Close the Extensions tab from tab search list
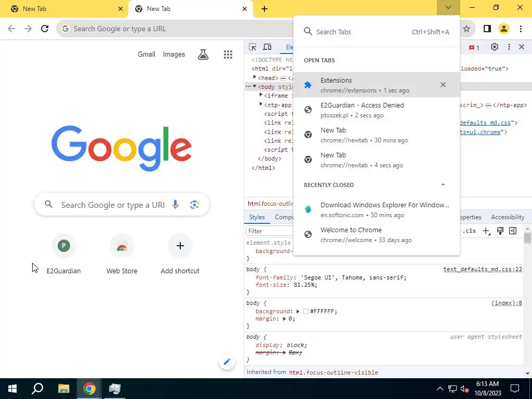532x399 pixels. pos(443,85)
